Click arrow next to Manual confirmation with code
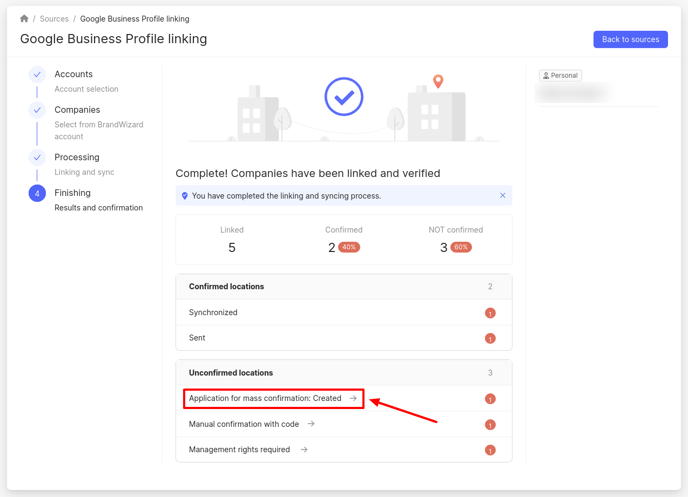This screenshot has width=688, height=497. tap(311, 424)
